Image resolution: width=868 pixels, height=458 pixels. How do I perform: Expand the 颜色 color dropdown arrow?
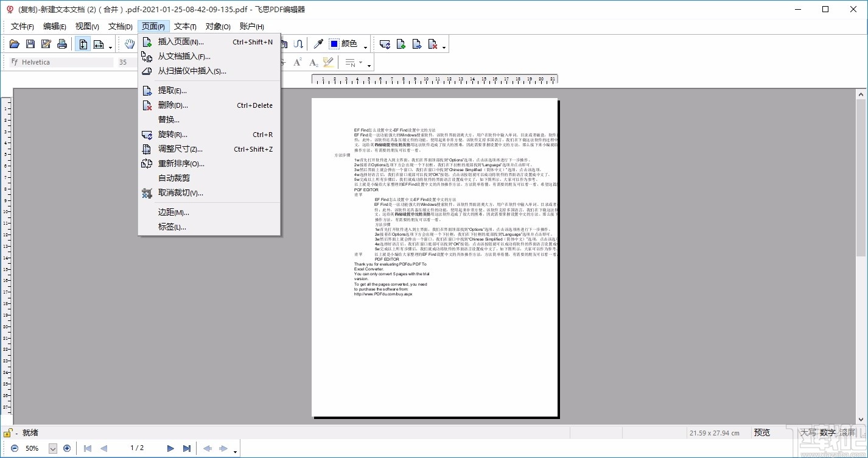(366, 46)
